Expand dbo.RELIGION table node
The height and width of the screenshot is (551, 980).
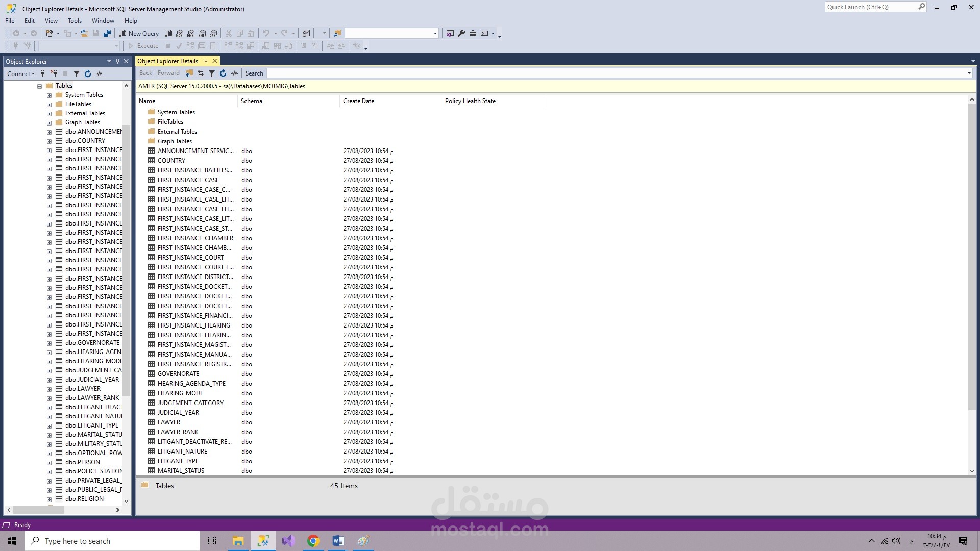click(49, 499)
